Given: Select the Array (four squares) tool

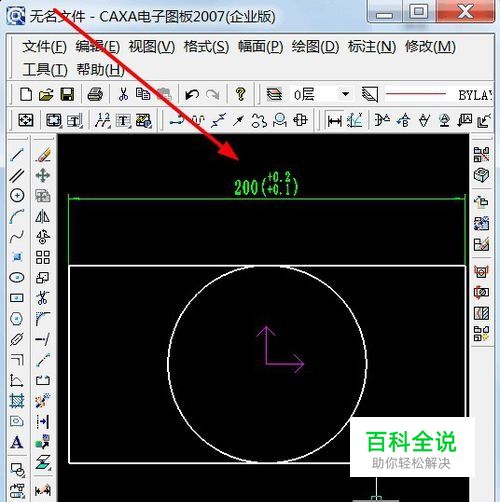Looking at the screenshot, I should [x=43, y=257].
